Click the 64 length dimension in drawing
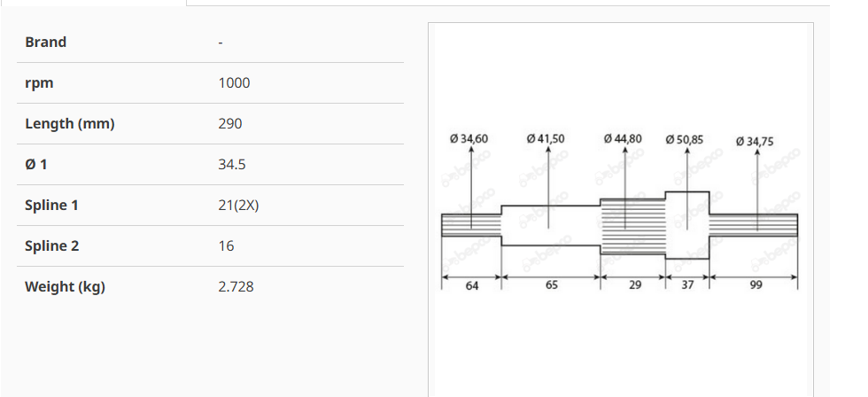This screenshot has height=397, width=868. pyautogui.click(x=470, y=285)
